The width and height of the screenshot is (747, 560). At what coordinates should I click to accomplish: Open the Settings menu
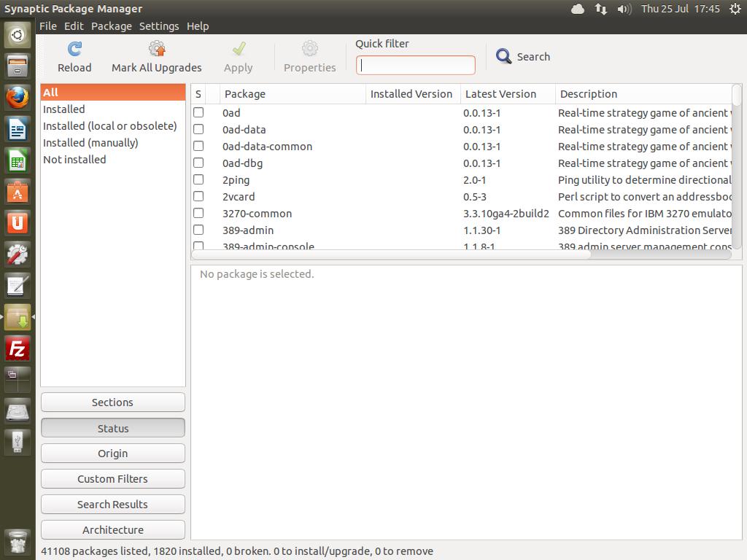pyautogui.click(x=159, y=26)
